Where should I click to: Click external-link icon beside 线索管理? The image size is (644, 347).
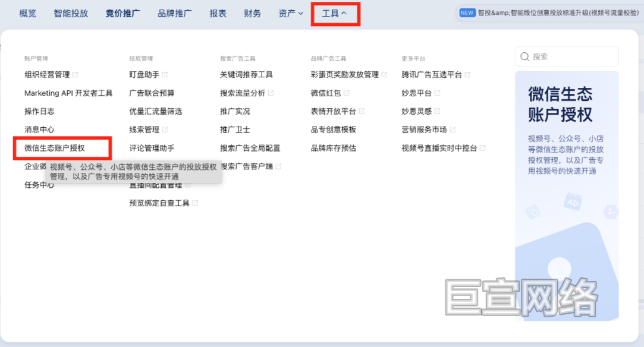(165, 130)
